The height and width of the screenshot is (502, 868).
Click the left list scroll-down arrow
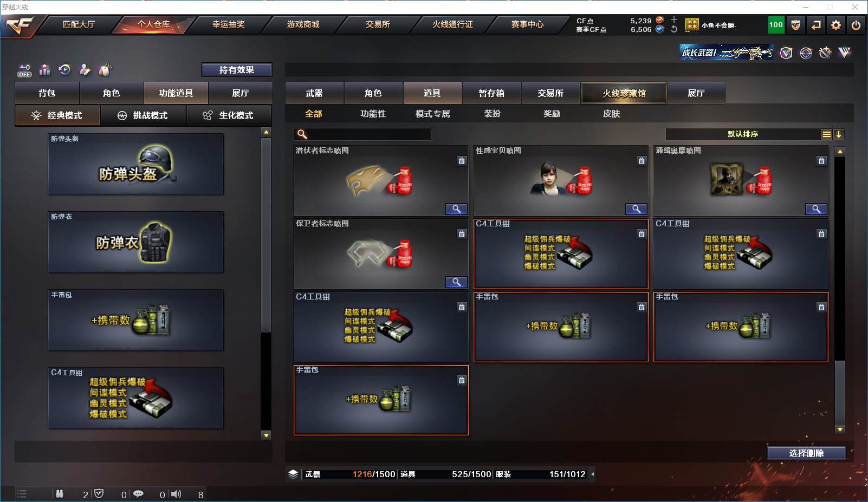click(x=265, y=435)
